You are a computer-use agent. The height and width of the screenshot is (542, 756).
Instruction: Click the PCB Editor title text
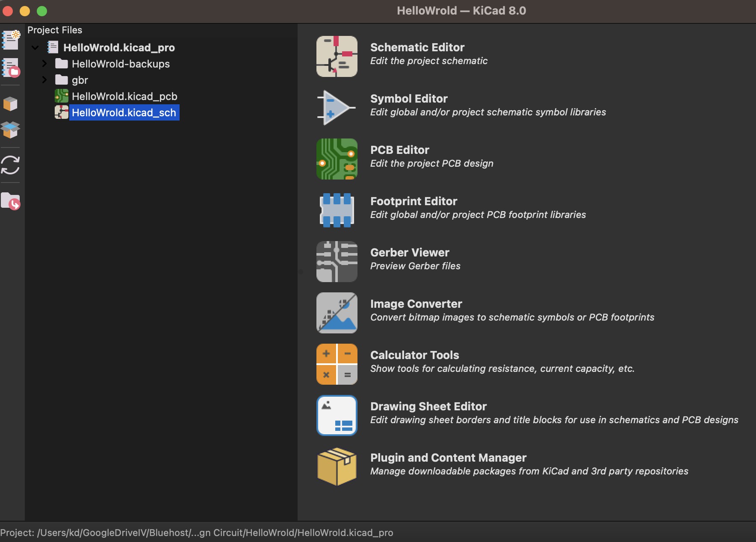coord(400,150)
